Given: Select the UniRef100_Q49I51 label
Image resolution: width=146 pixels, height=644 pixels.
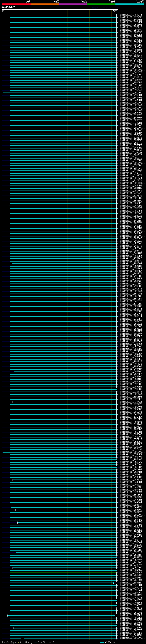Looking at the screenshot, I should (x=131, y=635).
